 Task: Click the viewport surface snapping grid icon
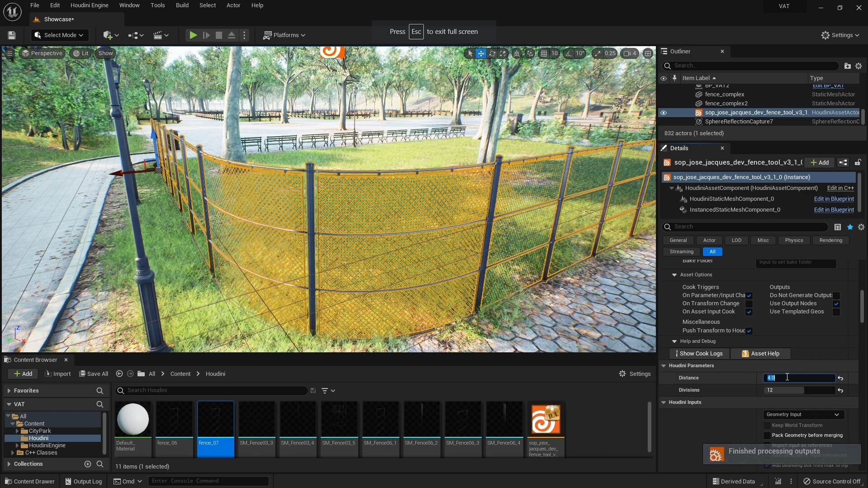545,53
